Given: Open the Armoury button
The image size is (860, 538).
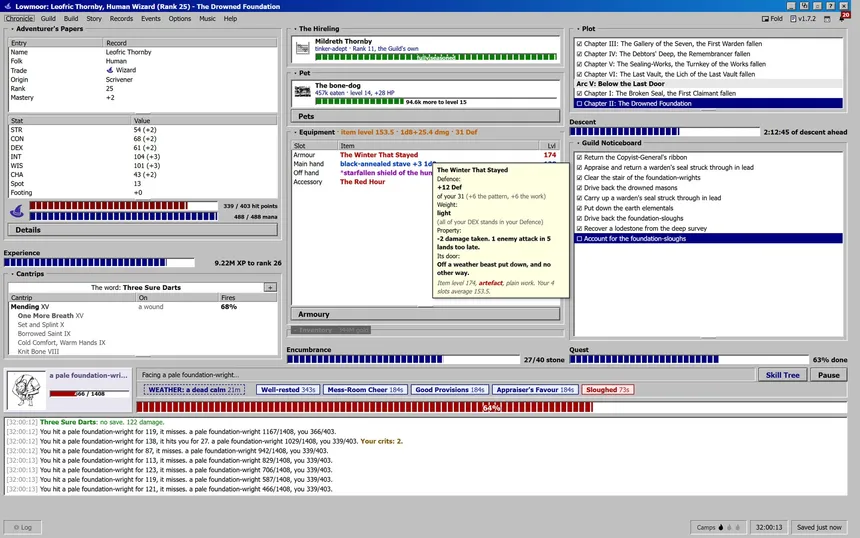Looking at the screenshot, I should tap(425, 314).
